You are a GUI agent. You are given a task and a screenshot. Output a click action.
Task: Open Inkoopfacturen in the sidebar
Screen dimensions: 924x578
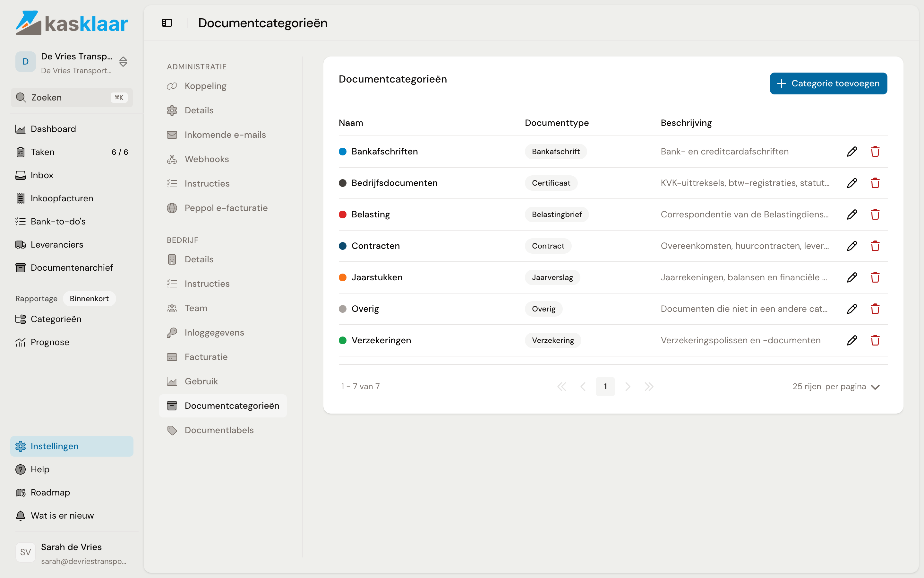72,198
